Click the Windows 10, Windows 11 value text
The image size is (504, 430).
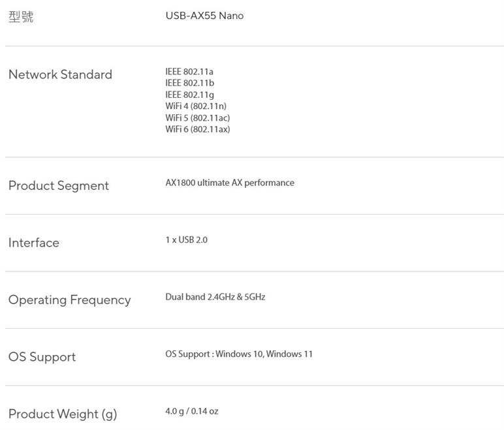click(x=264, y=354)
